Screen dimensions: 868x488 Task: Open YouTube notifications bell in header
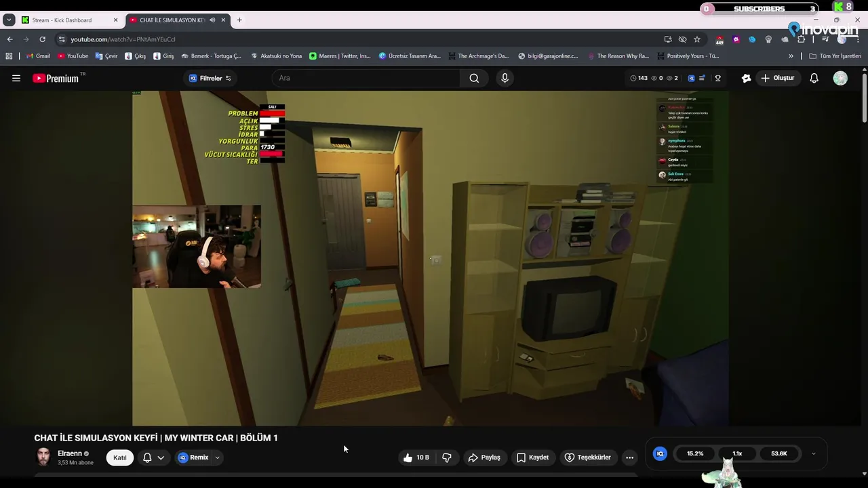tap(814, 78)
